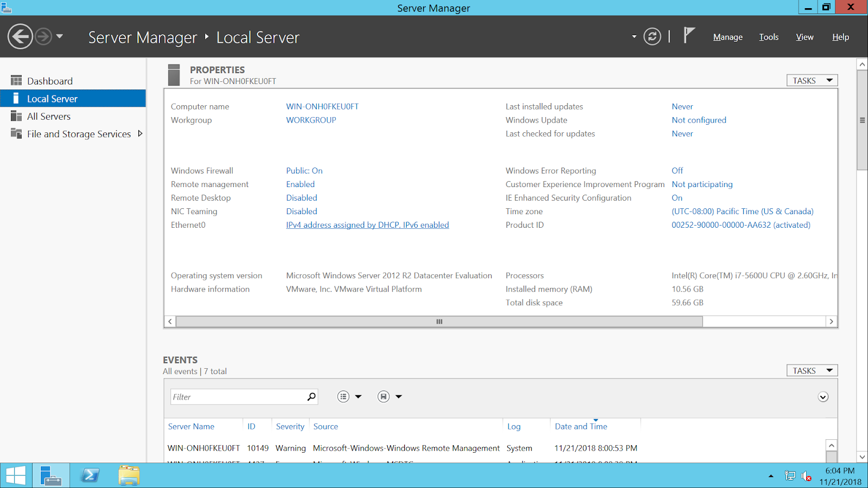Open Notifications flag in Server Manager

point(688,35)
